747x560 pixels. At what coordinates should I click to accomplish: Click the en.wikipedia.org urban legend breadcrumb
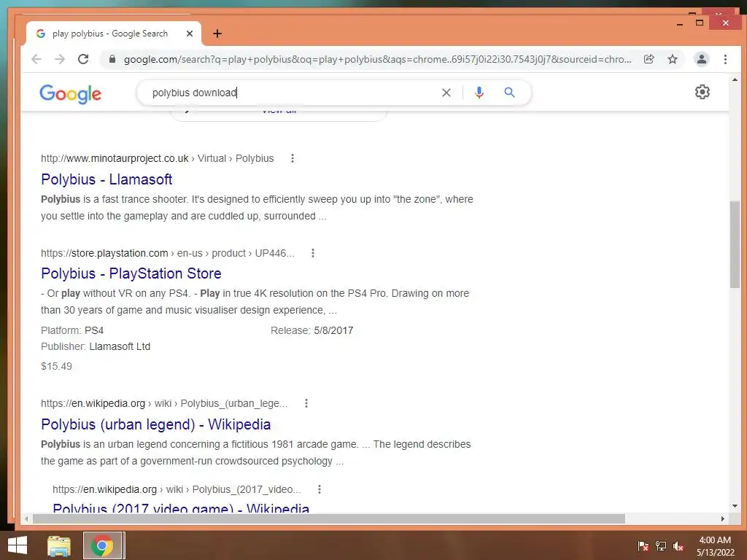[x=164, y=403]
